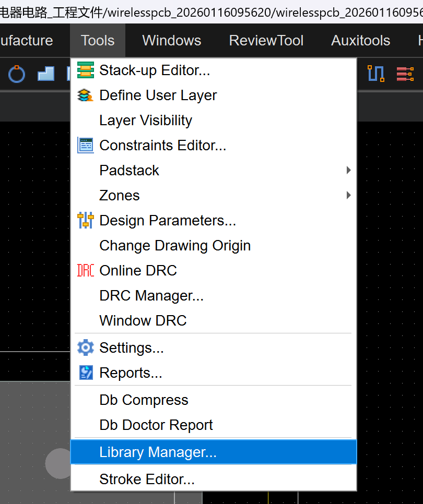
Task: Click the Define User Layer icon
Action: (x=85, y=95)
